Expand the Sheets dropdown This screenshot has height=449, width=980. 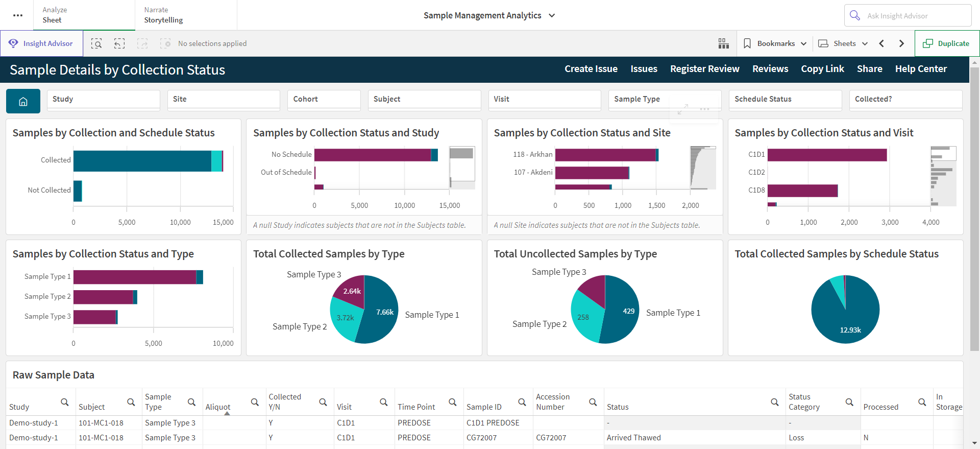(843, 43)
